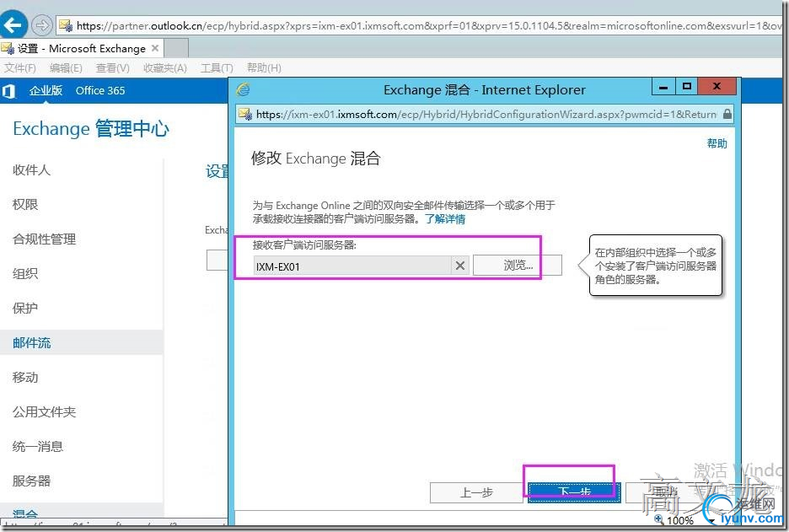Close the Exchange 混合 popup window
This screenshot has height=532, width=789.
point(717,87)
